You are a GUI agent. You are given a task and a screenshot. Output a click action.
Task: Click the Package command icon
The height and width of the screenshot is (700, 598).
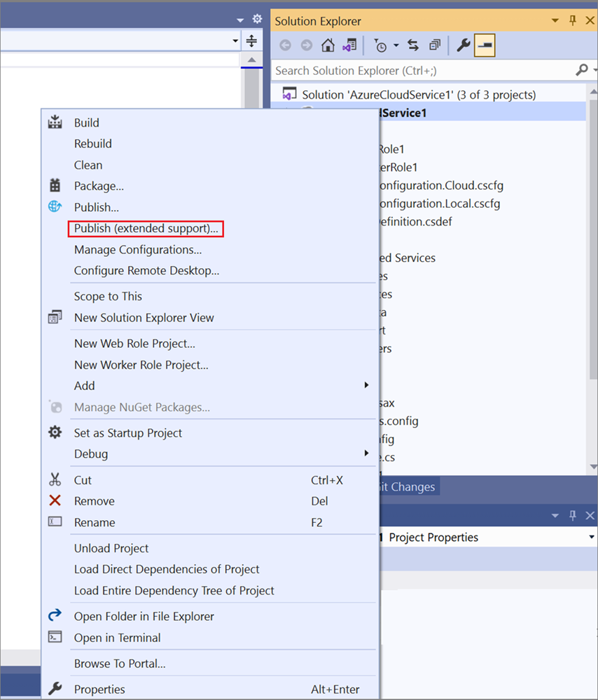tap(55, 185)
